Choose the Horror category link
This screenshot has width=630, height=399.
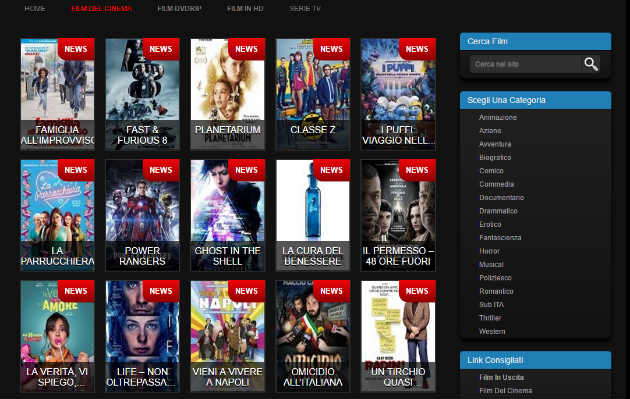click(x=489, y=251)
